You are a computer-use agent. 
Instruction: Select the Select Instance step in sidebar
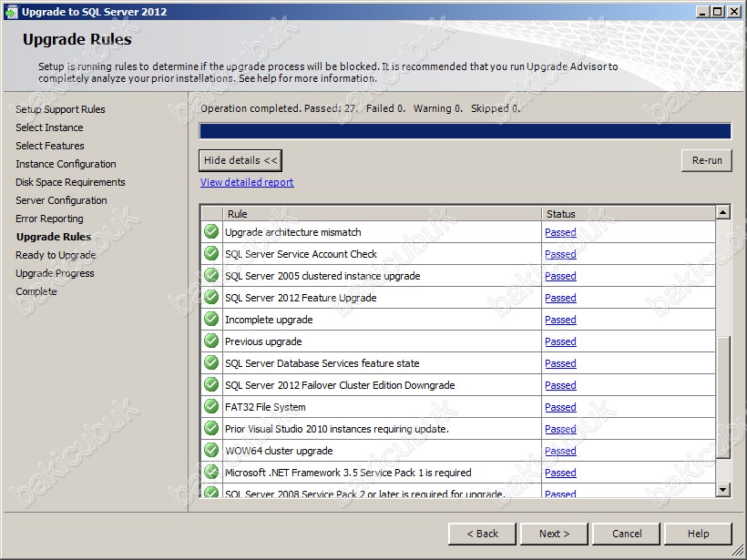(x=49, y=127)
